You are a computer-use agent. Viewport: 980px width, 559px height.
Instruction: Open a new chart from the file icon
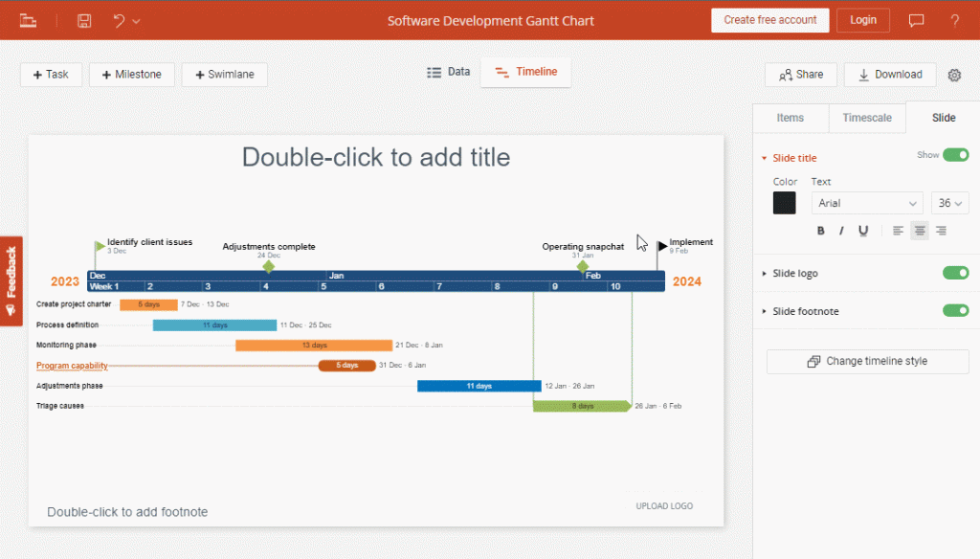tap(28, 20)
